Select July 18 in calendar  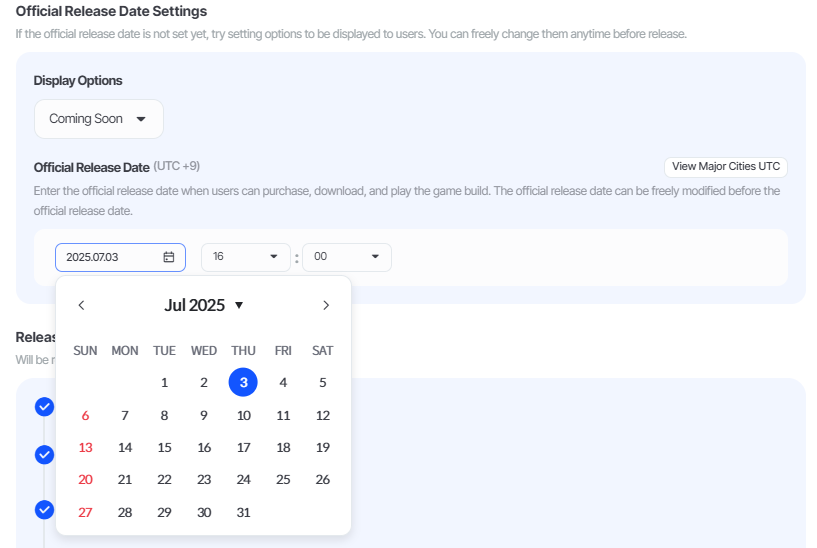283,447
